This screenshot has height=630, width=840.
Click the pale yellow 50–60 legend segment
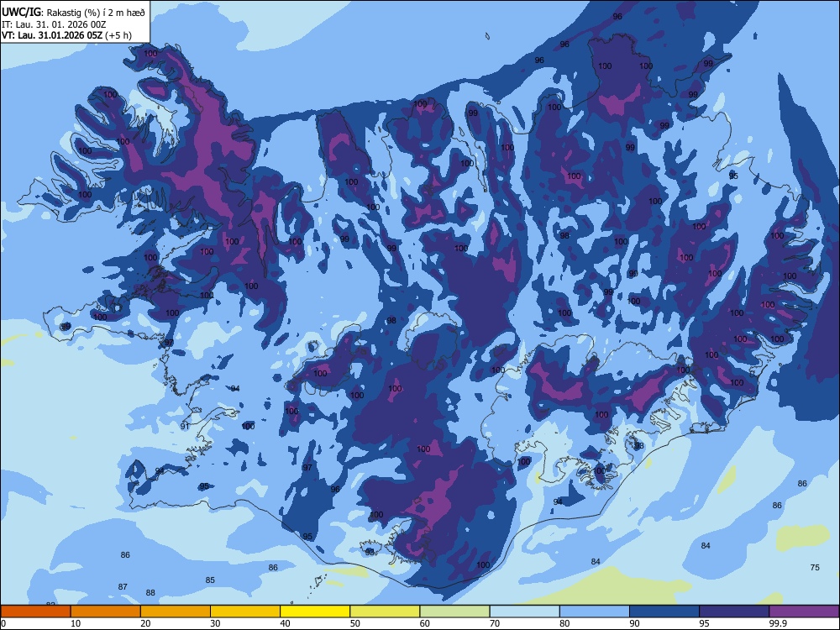(385, 612)
